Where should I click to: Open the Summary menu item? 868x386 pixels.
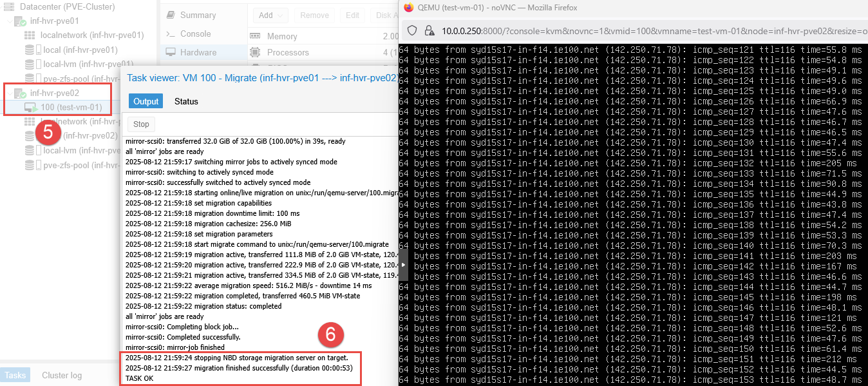coord(198,15)
